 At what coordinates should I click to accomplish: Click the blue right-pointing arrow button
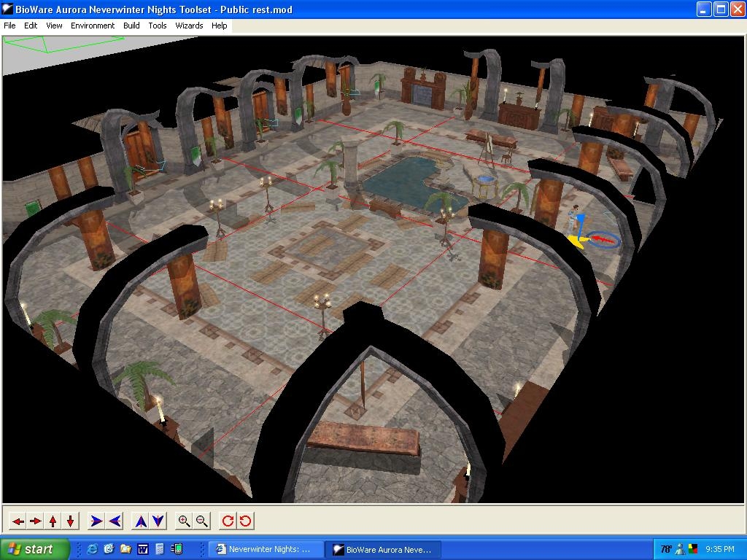click(96, 521)
